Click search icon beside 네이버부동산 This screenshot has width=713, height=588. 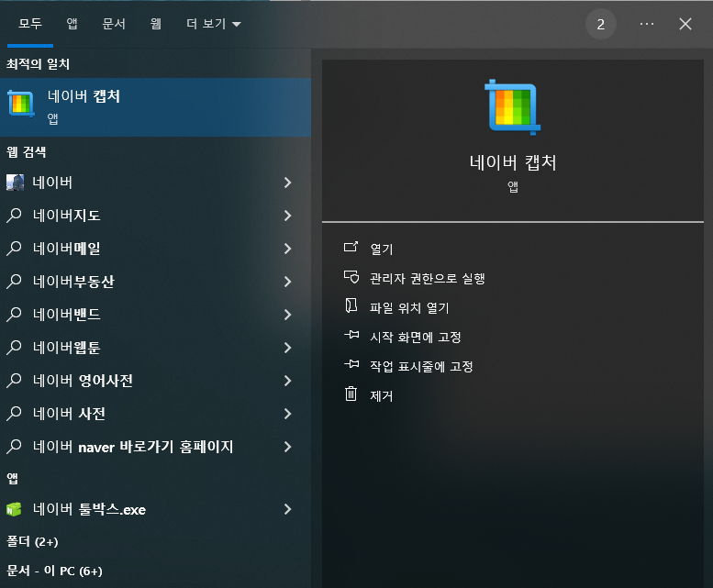pyautogui.click(x=14, y=282)
